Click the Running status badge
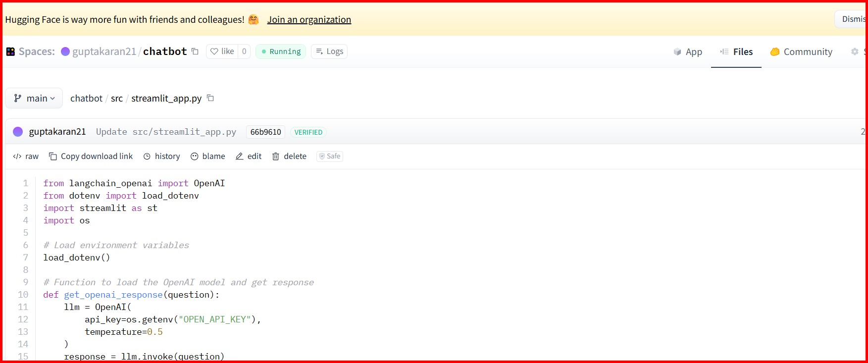The height and width of the screenshot is (363, 868). 281,52
